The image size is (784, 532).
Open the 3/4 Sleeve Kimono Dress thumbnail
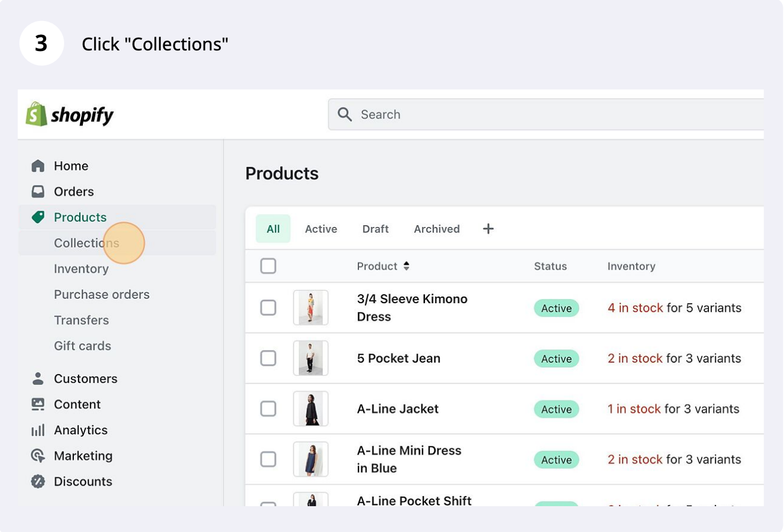311,307
